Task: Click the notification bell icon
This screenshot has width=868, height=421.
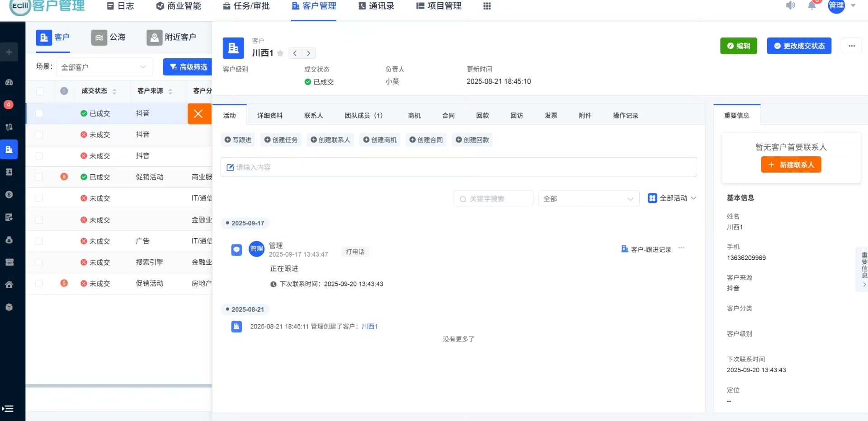Action: 812,6
